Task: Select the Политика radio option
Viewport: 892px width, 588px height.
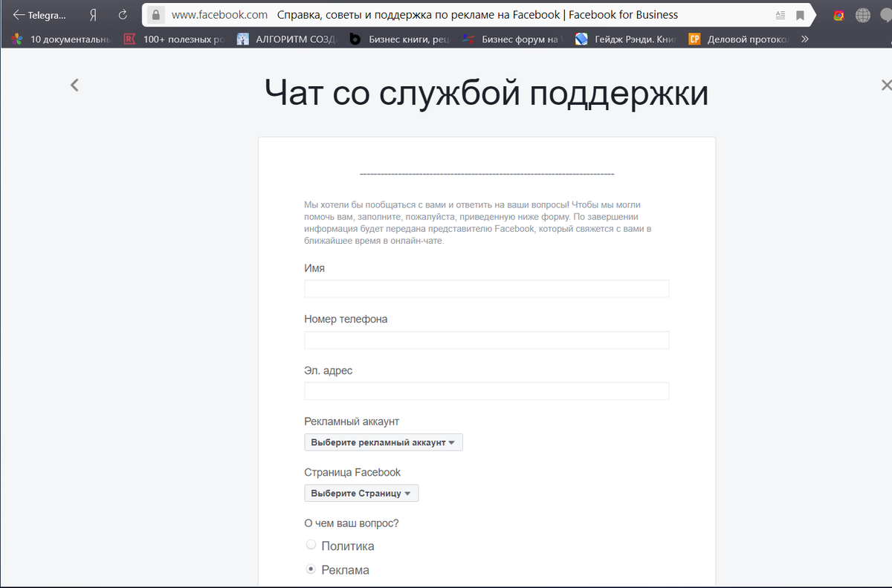Action: [x=311, y=545]
